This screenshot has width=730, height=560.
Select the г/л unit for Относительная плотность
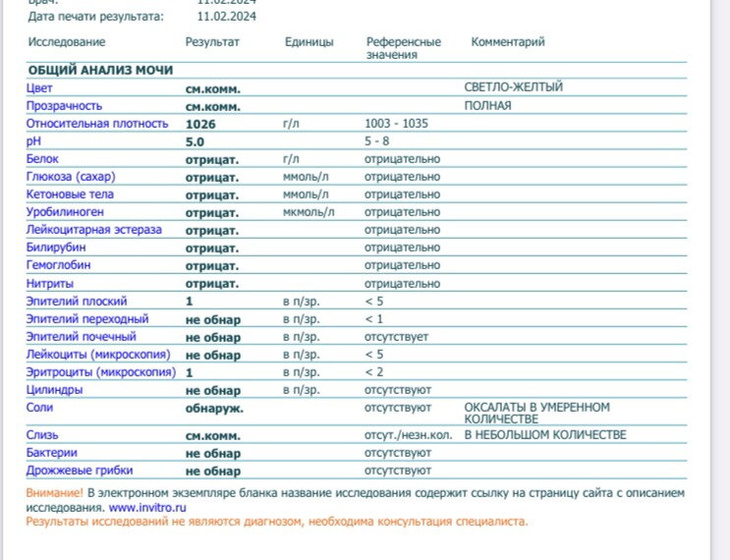[x=291, y=123]
